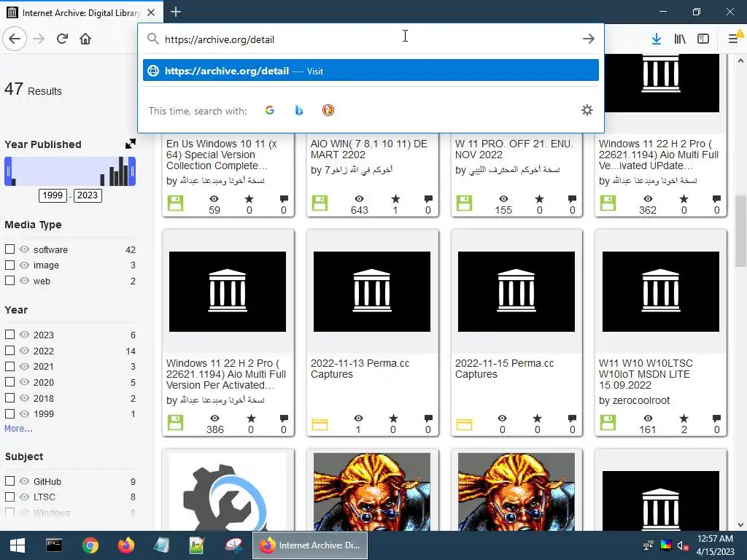Open 2022-11-13 Perma.cc Captures item
747x560 pixels.
360,368
